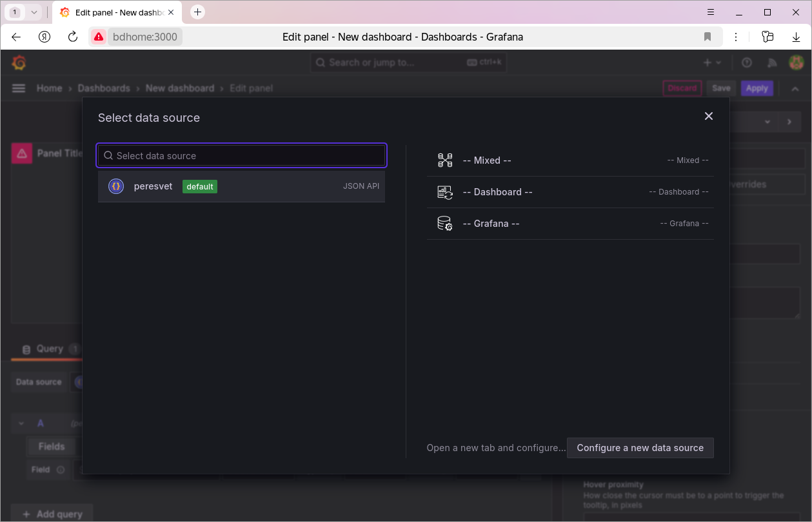The image size is (812, 522).
Task: Go to the Dashboards breadcrumb
Action: 104,88
